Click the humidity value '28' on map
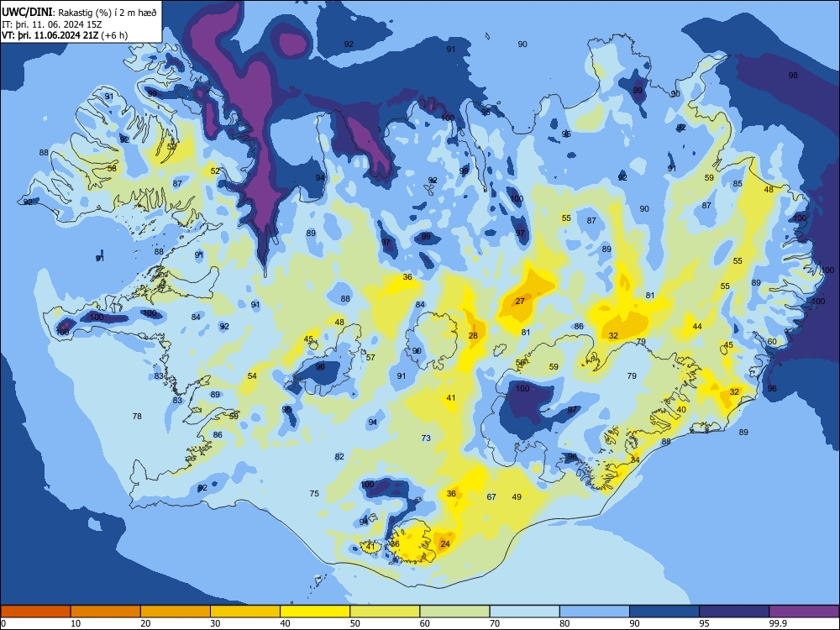 [473, 336]
